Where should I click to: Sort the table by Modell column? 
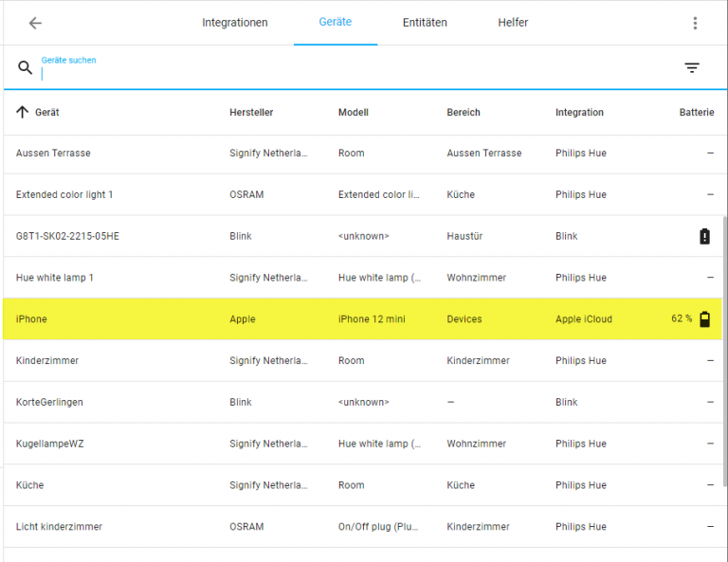354,112
